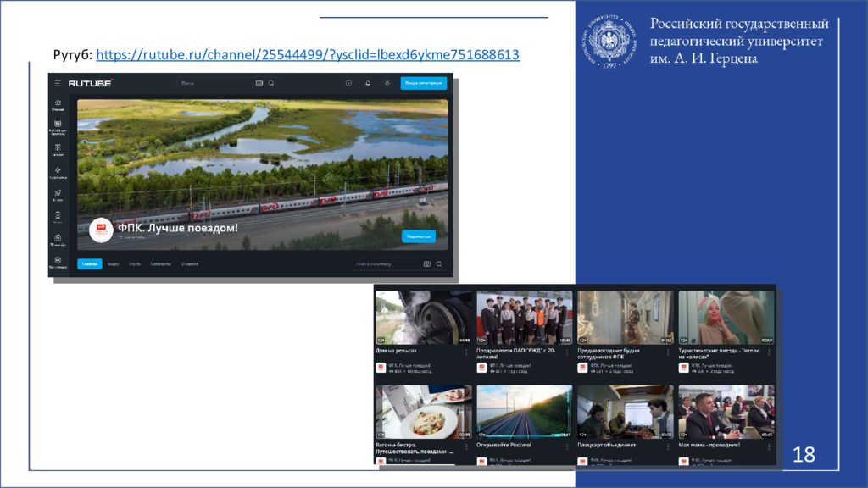Select the Главная channel tab

point(90,264)
